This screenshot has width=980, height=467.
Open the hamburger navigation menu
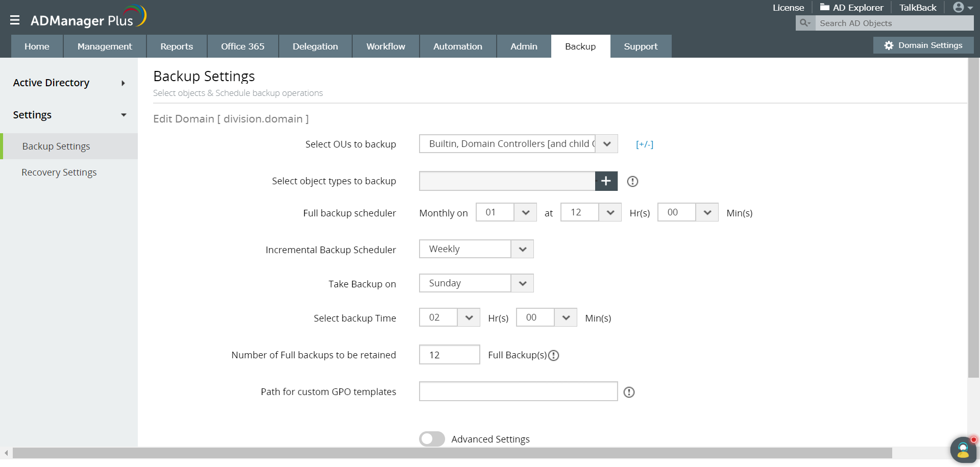(15, 20)
